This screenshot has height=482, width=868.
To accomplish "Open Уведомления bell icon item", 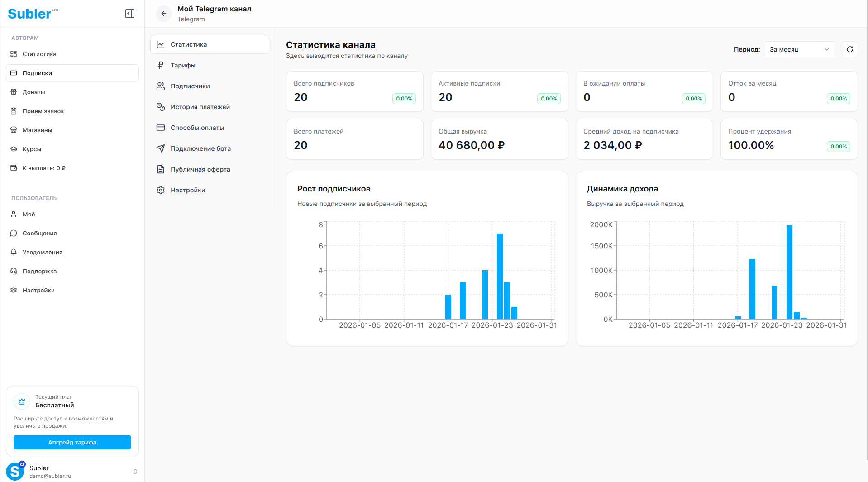I will [14, 252].
